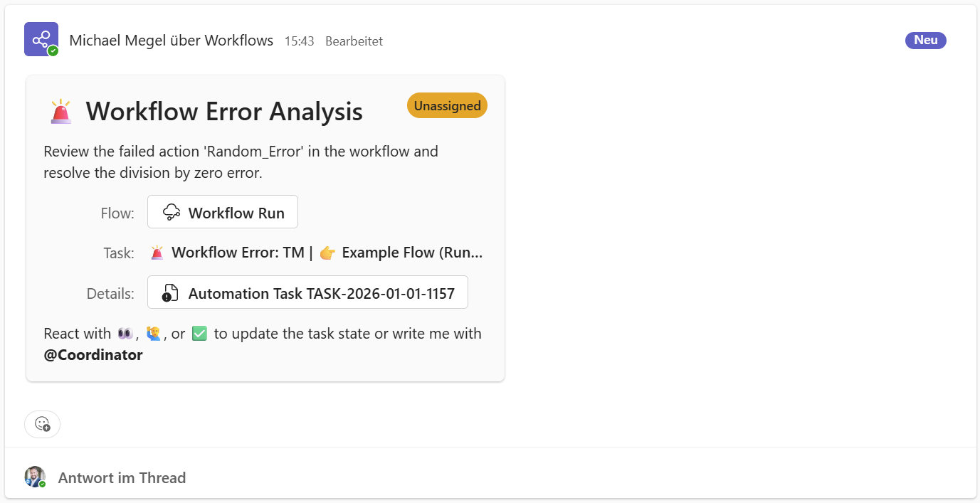Click the pointing hand emoji in Task row
The width and height of the screenshot is (980, 503).
pos(327,253)
